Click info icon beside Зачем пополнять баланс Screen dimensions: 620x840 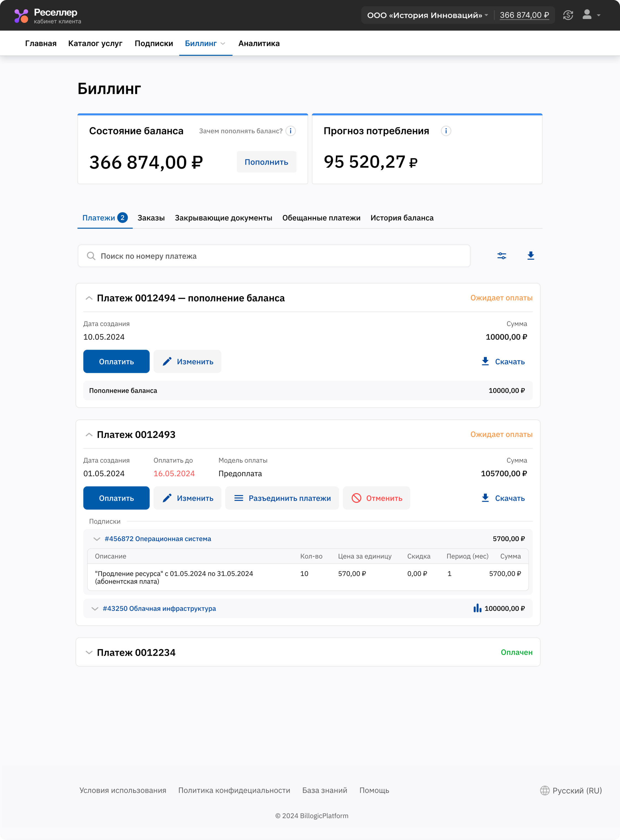[290, 131]
